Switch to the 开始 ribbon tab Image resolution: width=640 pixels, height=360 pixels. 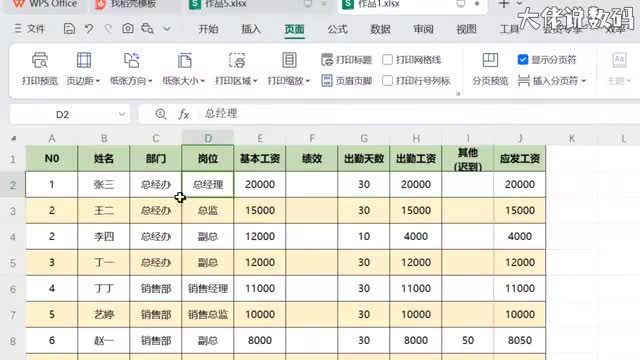coord(208,29)
